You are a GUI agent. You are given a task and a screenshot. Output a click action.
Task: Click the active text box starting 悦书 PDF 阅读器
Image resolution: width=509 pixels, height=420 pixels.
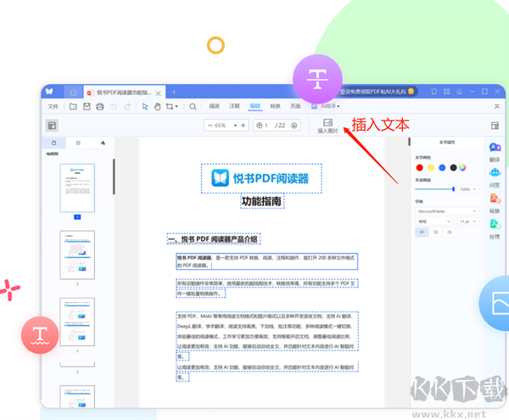pyautogui.click(x=267, y=261)
